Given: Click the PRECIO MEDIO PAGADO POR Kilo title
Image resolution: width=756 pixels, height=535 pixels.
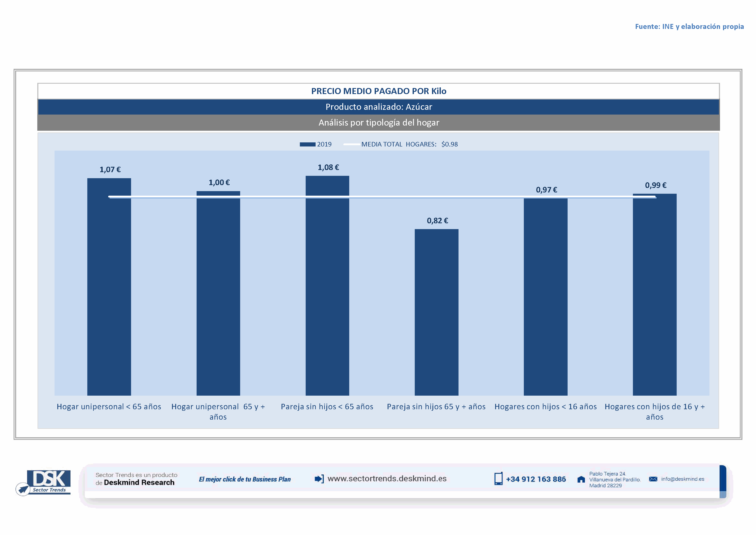Looking at the screenshot, I should [x=379, y=91].
